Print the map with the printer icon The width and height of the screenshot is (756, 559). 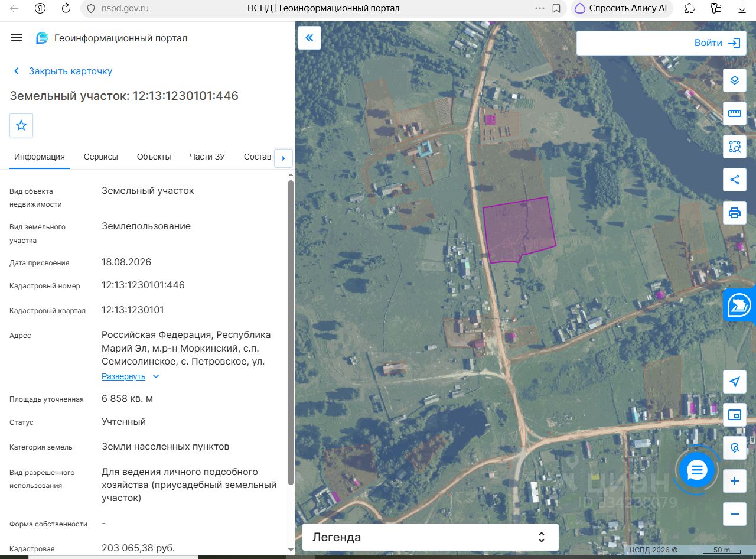tap(735, 213)
